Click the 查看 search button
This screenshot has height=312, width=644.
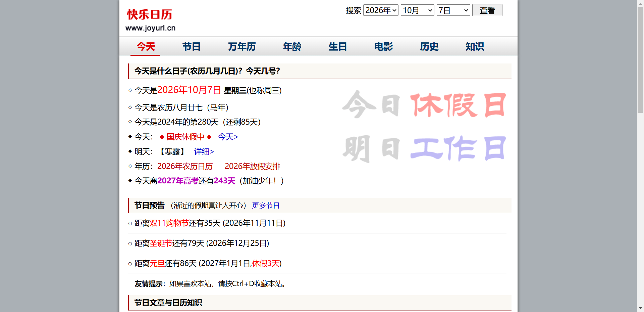point(487,10)
